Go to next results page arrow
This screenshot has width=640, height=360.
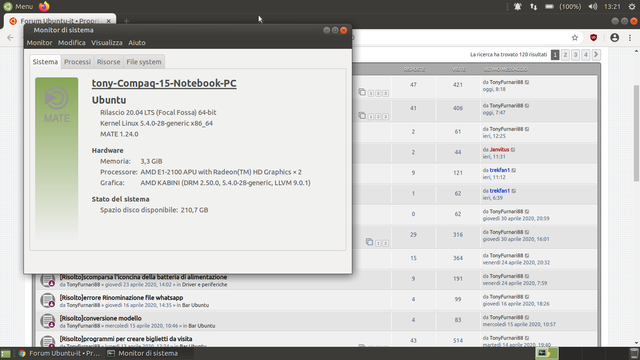click(x=596, y=55)
